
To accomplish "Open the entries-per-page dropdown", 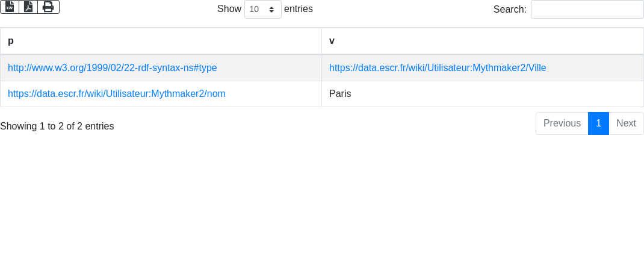I will pyautogui.click(x=263, y=10).
